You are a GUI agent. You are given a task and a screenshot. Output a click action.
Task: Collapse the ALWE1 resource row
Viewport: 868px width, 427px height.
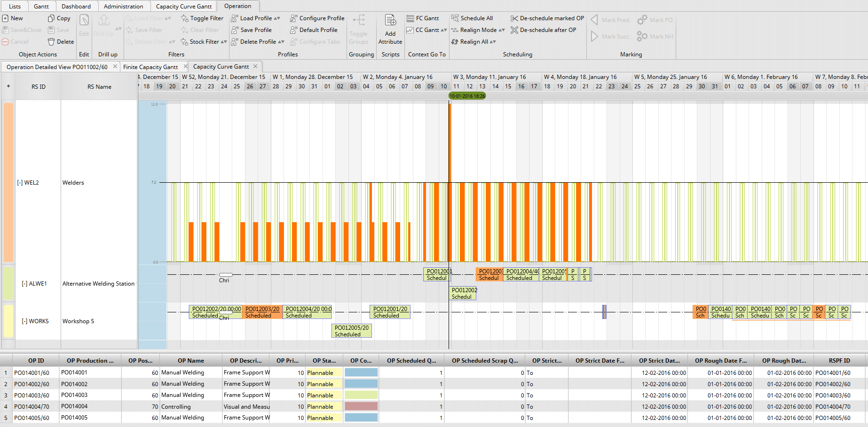pyautogui.click(x=24, y=284)
